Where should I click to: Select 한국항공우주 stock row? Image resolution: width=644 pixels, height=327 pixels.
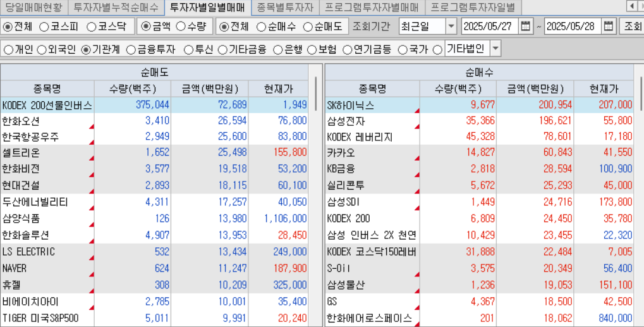[154, 137]
